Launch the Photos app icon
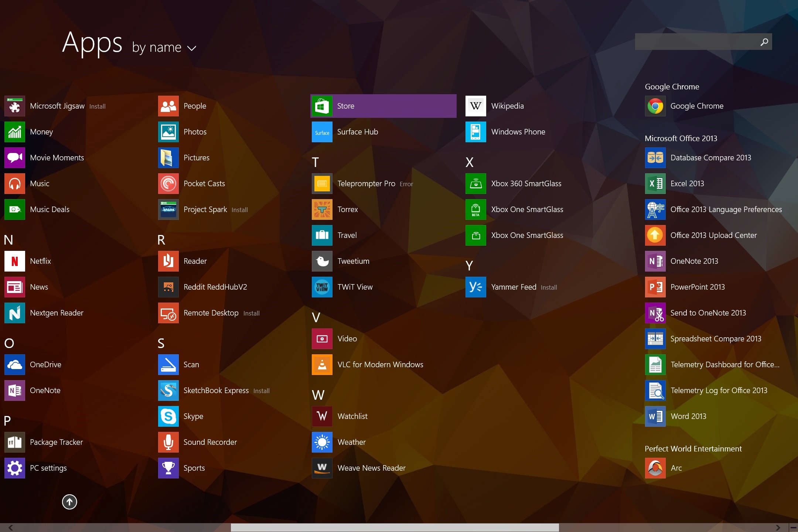 pyautogui.click(x=168, y=132)
